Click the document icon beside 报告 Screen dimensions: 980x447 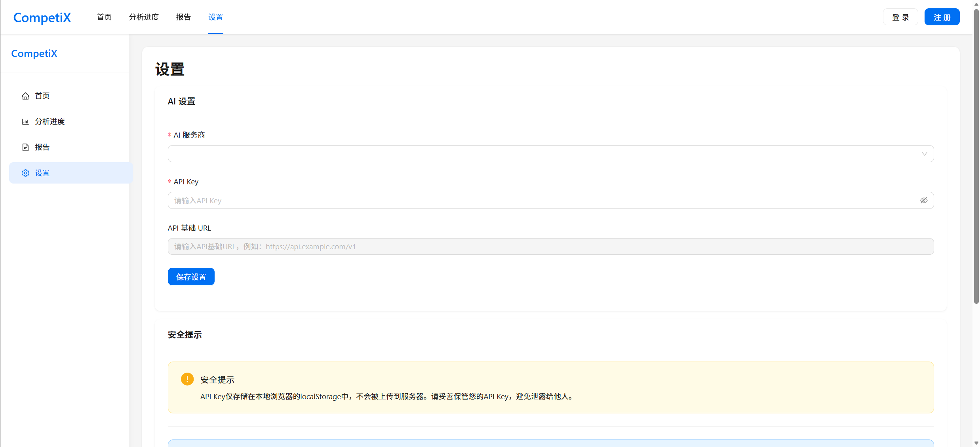click(x=25, y=147)
